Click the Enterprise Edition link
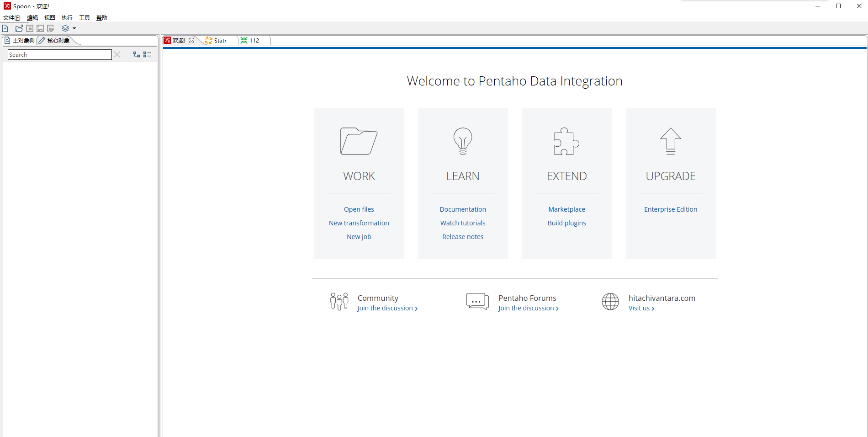Screen dimensions: 868x437 [671, 209]
